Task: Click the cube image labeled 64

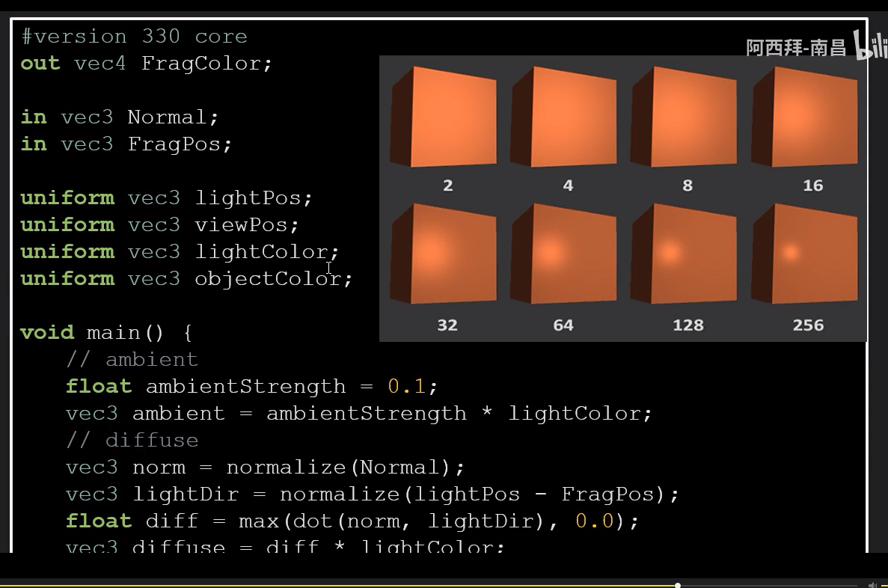Action: tap(563, 254)
